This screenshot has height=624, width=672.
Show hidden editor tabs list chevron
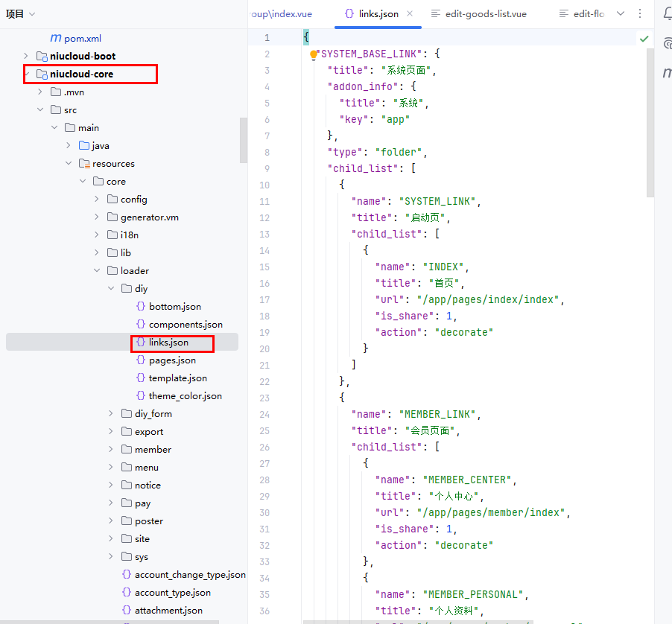click(x=621, y=13)
